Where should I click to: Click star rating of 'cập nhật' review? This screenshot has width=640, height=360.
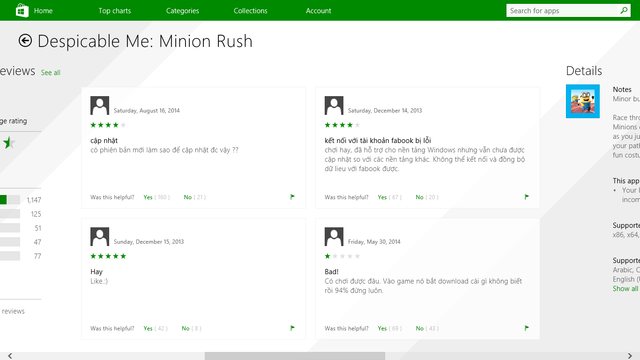[108, 125]
